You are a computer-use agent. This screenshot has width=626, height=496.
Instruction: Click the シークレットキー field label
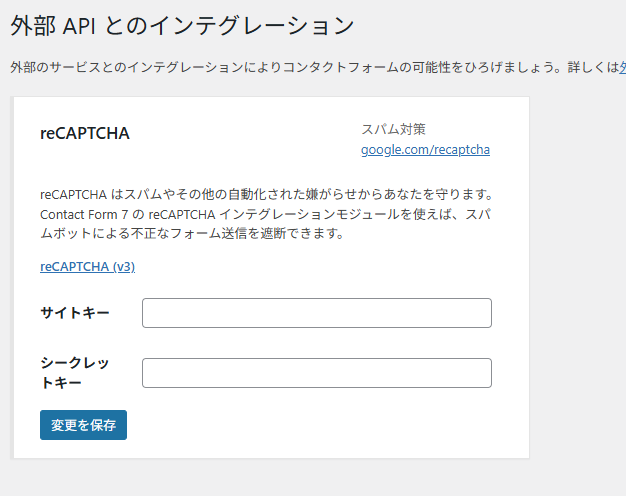pyautogui.click(x=75, y=372)
